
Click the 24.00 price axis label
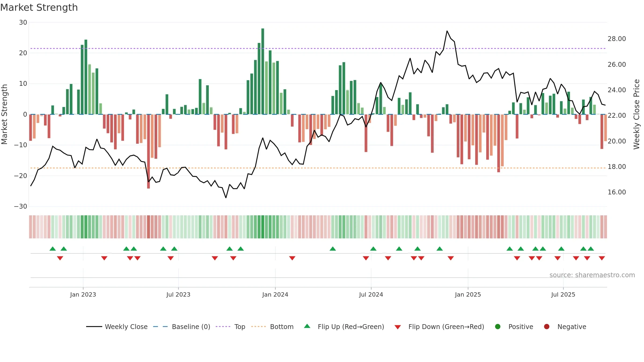point(617,90)
